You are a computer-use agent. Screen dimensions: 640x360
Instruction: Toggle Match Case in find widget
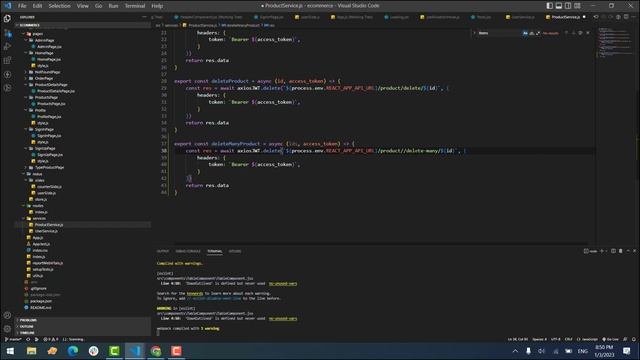525,33
